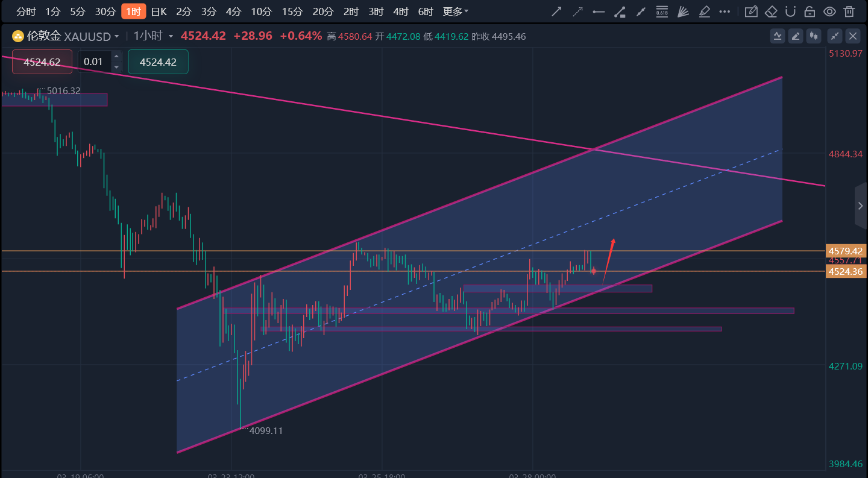Select the fan lines drawing tool
The width and height of the screenshot is (868, 478).
683,11
